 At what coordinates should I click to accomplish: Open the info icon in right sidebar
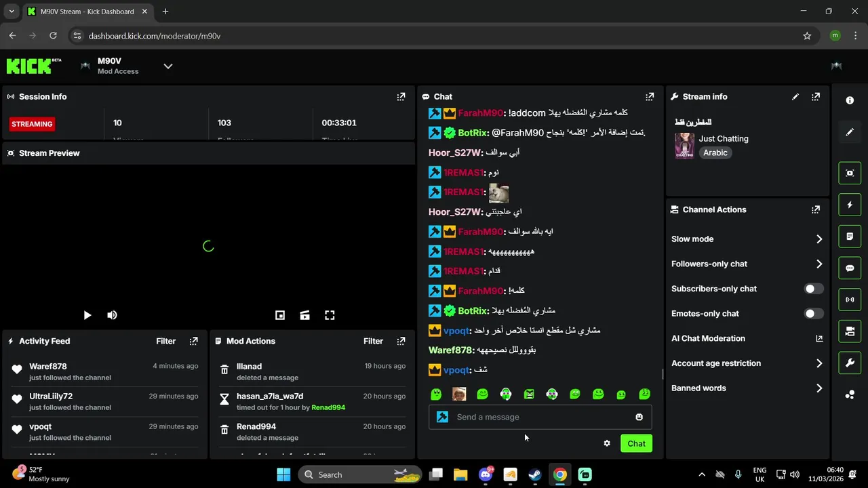(850, 100)
